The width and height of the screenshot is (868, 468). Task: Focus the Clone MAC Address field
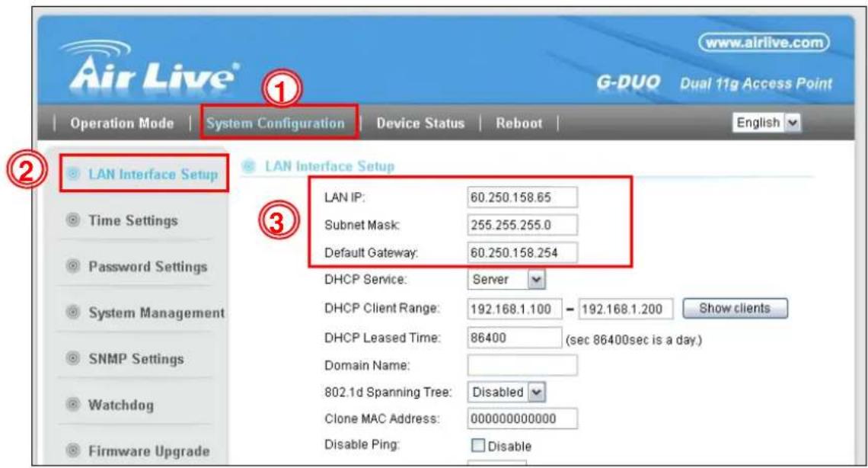[x=522, y=418]
